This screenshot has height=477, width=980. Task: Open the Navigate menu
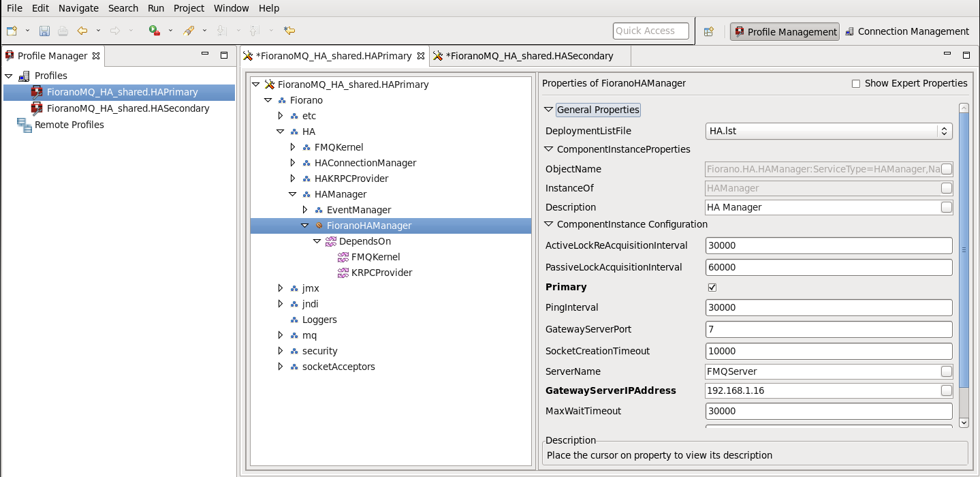click(78, 8)
